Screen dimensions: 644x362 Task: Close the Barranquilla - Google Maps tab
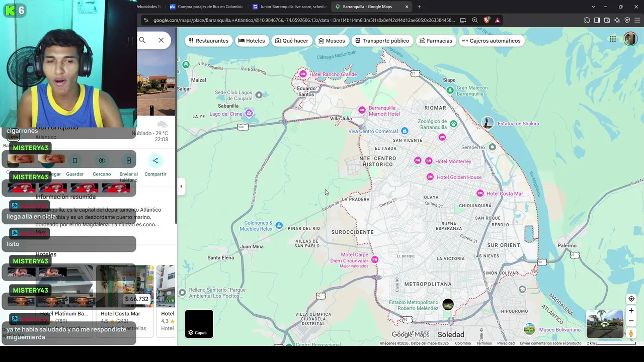407,7
